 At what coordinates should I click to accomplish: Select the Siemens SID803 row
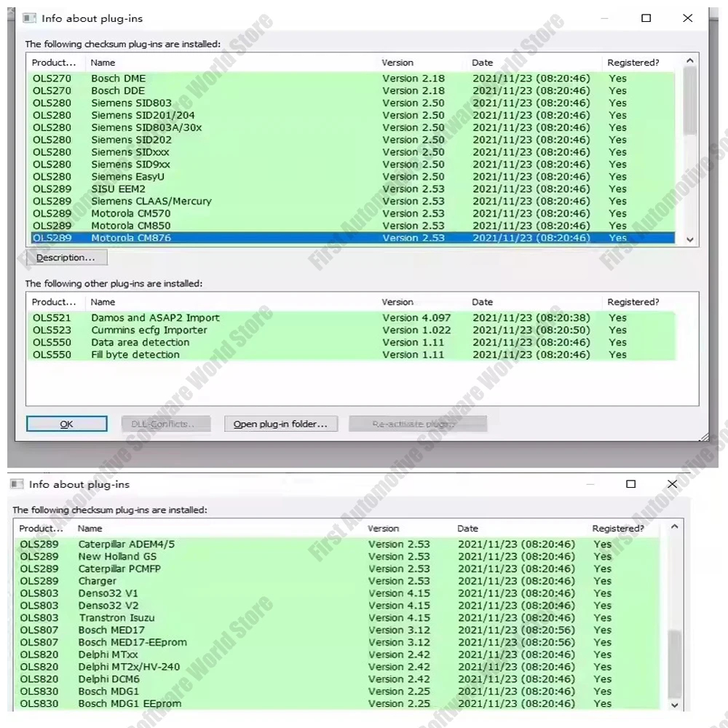pos(353,103)
